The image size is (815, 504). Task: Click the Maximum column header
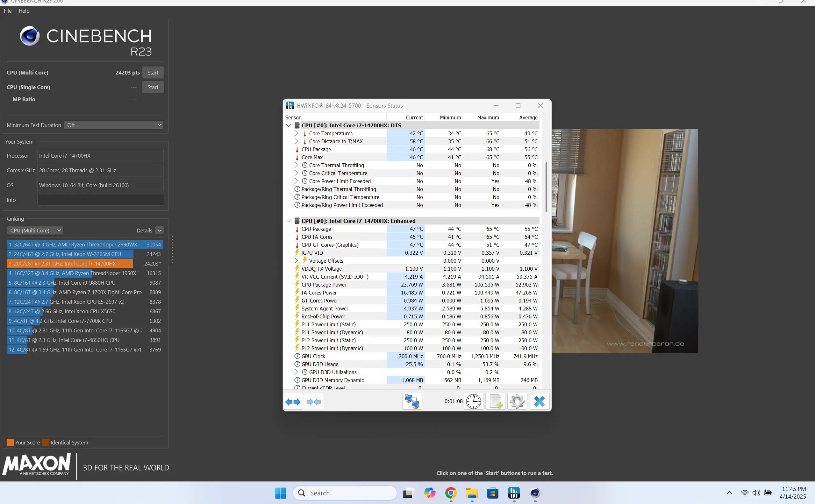point(482,117)
